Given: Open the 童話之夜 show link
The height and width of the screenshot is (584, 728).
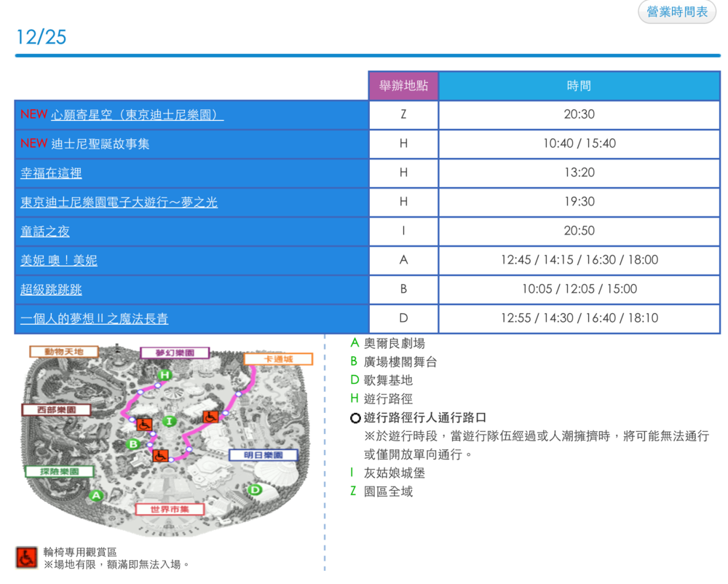Looking at the screenshot, I should [45, 231].
